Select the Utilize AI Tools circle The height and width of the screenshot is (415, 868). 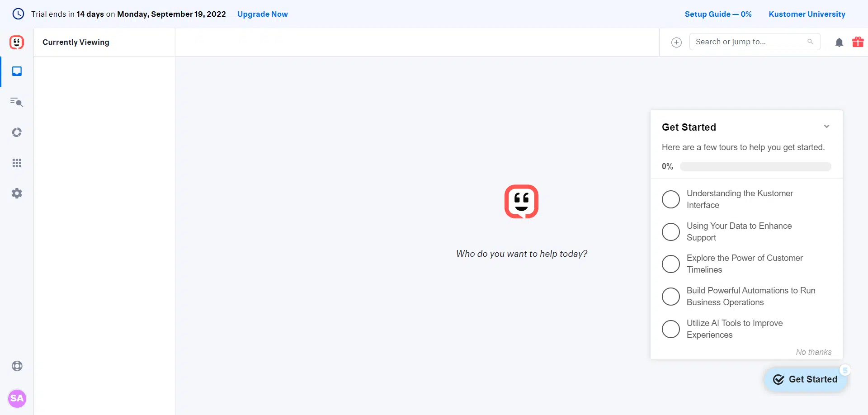click(671, 329)
